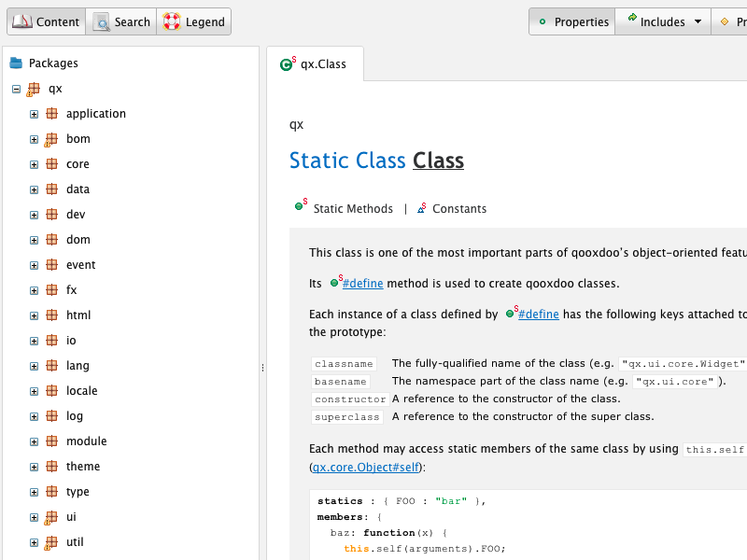Click the Legend lifebuoy icon
Viewport: 747px width, 560px height.
[171, 21]
